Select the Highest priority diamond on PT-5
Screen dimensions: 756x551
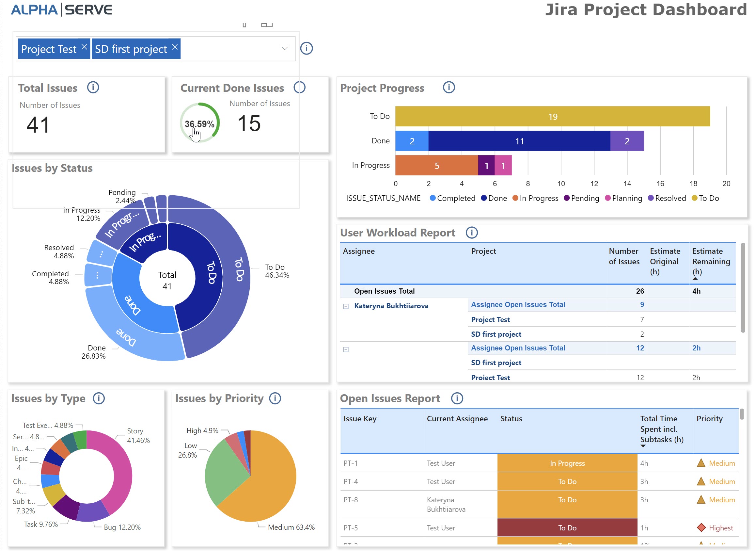pyautogui.click(x=701, y=528)
